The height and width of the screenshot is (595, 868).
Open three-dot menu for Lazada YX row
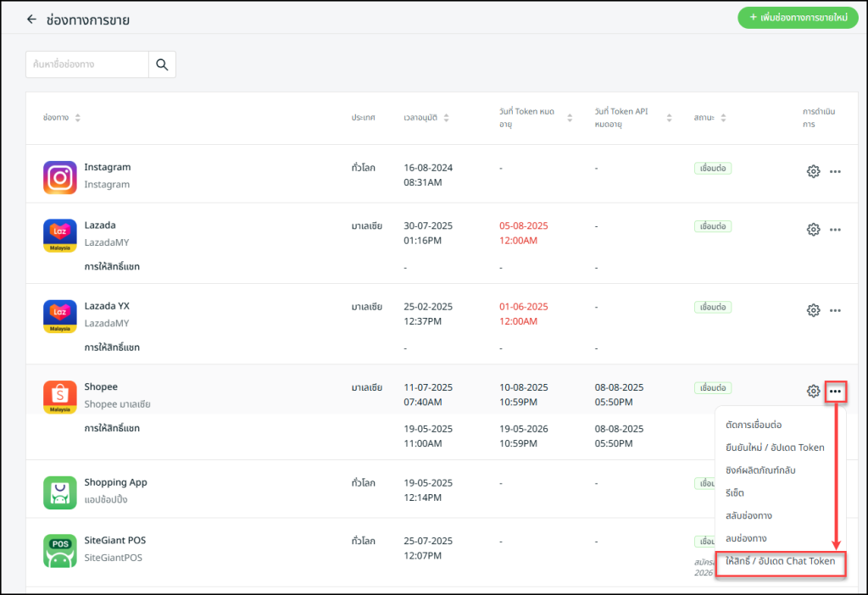(835, 310)
